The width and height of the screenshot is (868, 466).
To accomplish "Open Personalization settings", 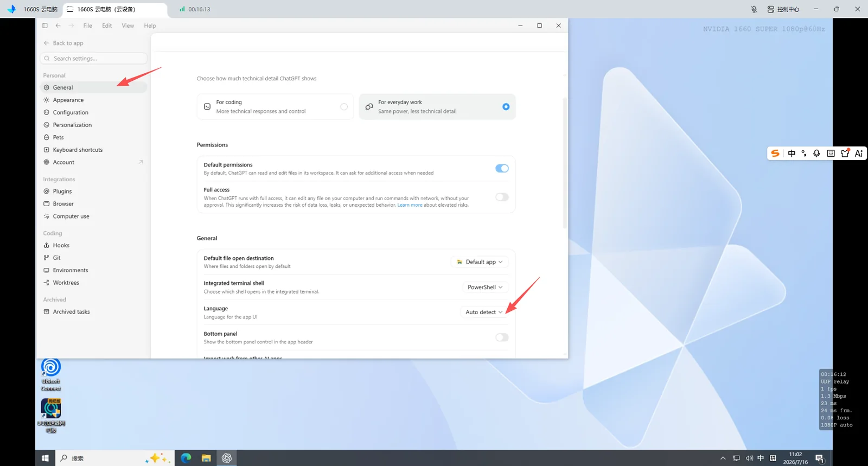I will click(x=93, y=125).
